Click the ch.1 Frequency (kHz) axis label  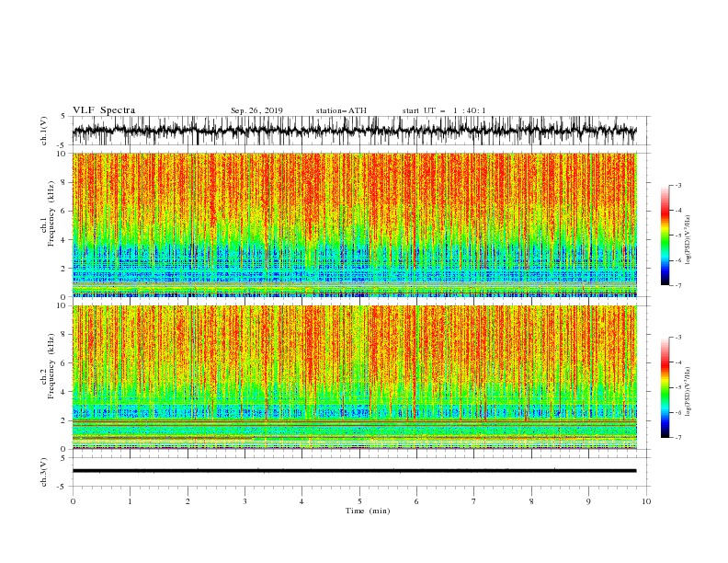point(48,214)
